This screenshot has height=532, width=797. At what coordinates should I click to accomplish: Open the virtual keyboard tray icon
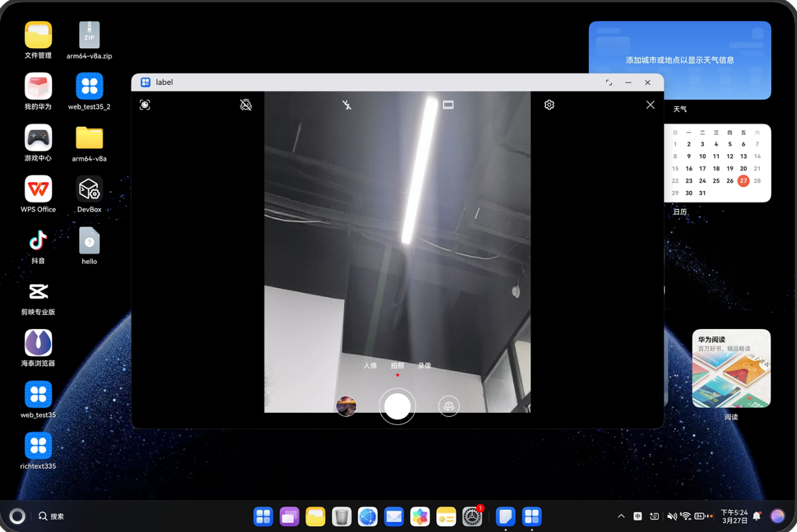(x=654, y=516)
